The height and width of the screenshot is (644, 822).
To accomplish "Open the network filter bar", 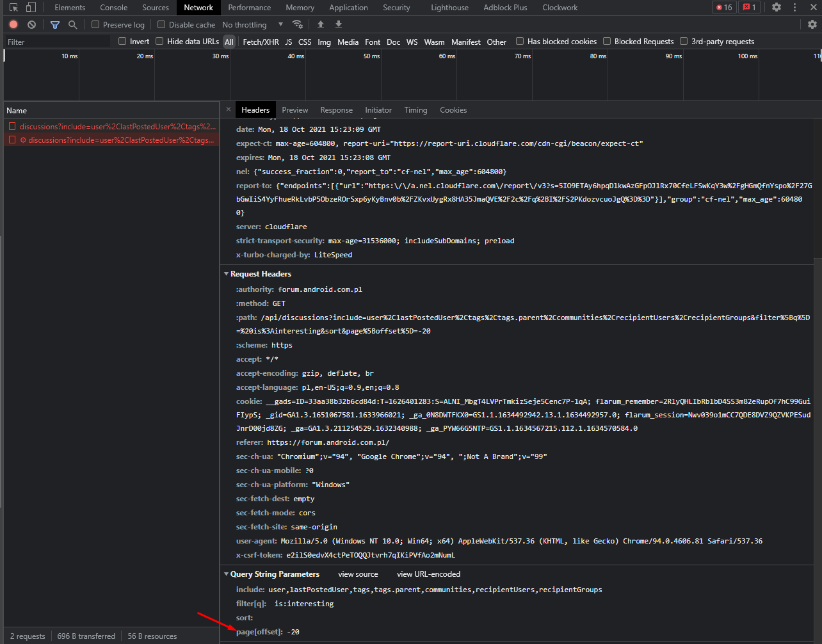I will pyautogui.click(x=54, y=24).
